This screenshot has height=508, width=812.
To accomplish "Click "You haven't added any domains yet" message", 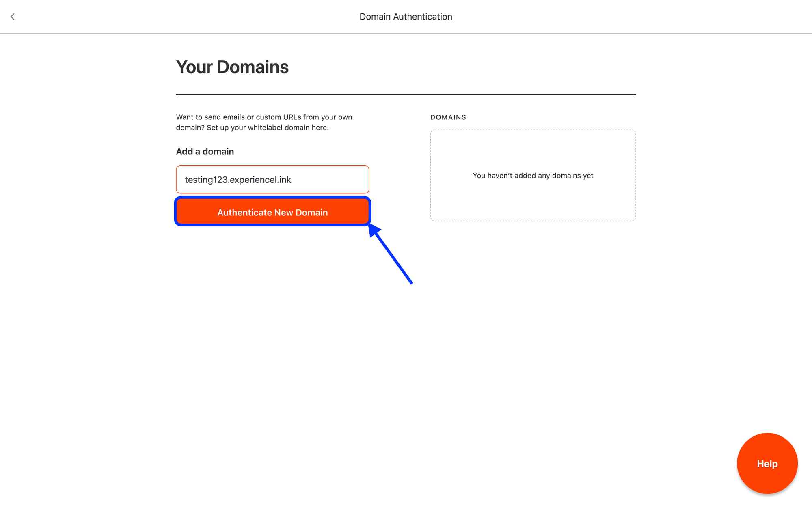I will [x=533, y=176].
